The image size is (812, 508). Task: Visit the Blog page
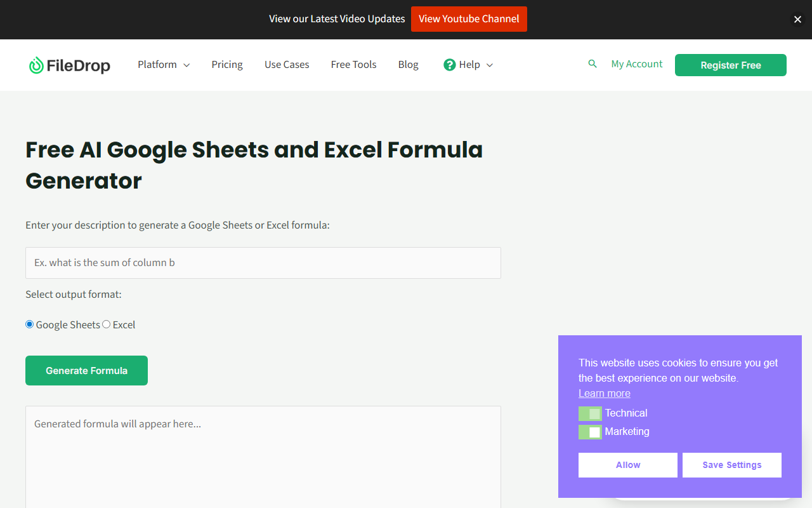point(408,65)
